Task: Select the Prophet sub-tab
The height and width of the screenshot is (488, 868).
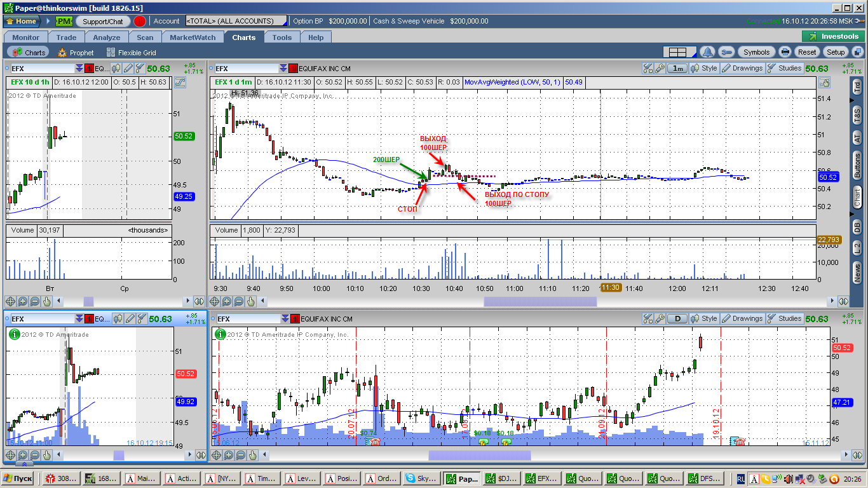Action: click(76, 53)
